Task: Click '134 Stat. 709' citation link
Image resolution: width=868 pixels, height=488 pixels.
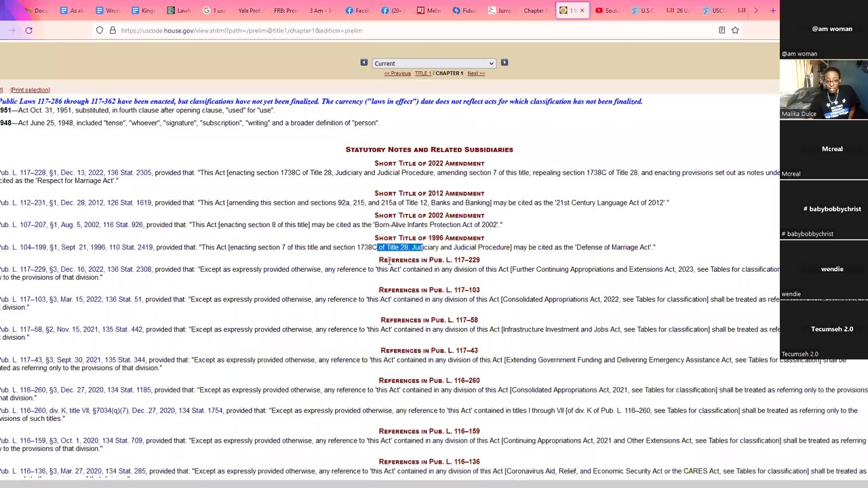Action: point(123,441)
